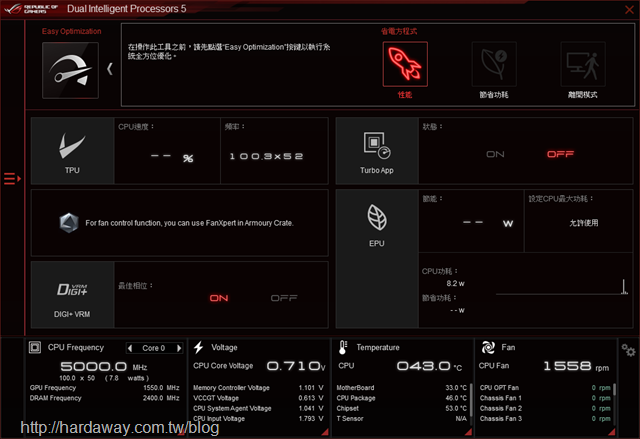The height and width of the screenshot is (439, 640).
Task: Click the CPU Package temperature row
Action: pyautogui.click(x=402, y=398)
